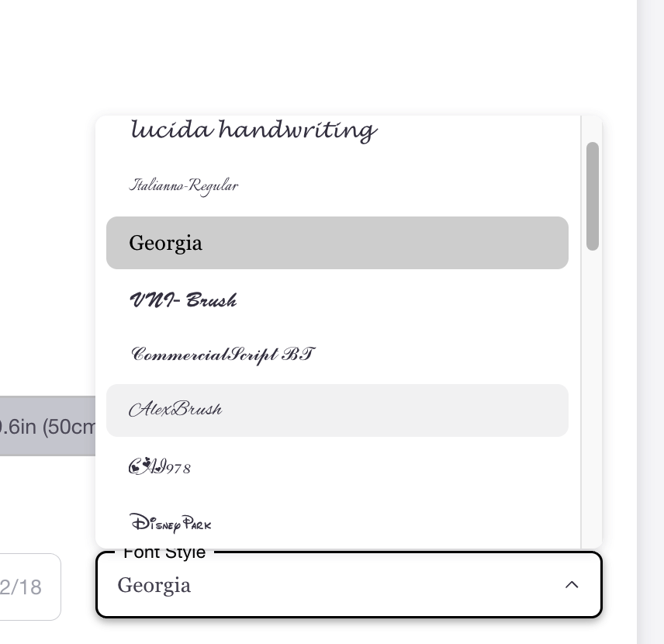Image resolution: width=664 pixels, height=644 pixels.
Task: Click the text field showing 2/18 counter
Action: pyautogui.click(x=29, y=587)
